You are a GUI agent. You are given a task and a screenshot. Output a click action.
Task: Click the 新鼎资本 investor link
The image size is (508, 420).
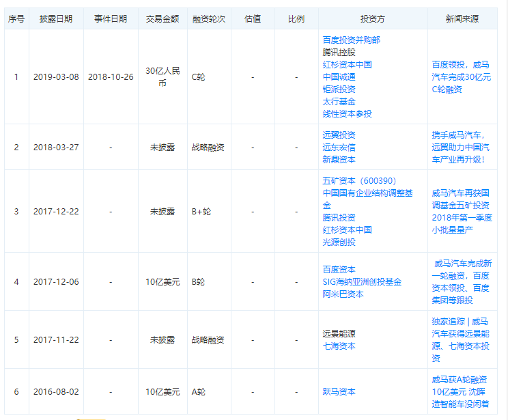pyautogui.click(x=339, y=159)
